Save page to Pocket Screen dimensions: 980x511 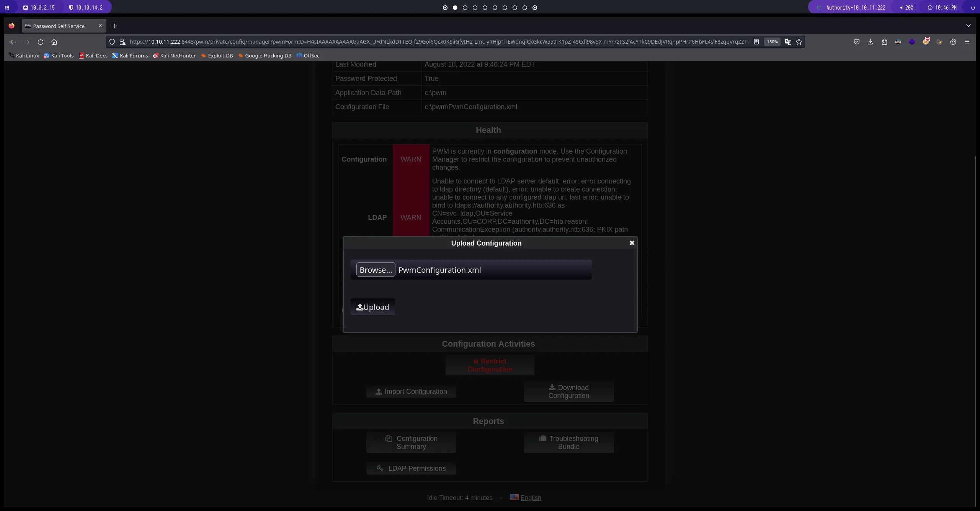click(x=857, y=42)
